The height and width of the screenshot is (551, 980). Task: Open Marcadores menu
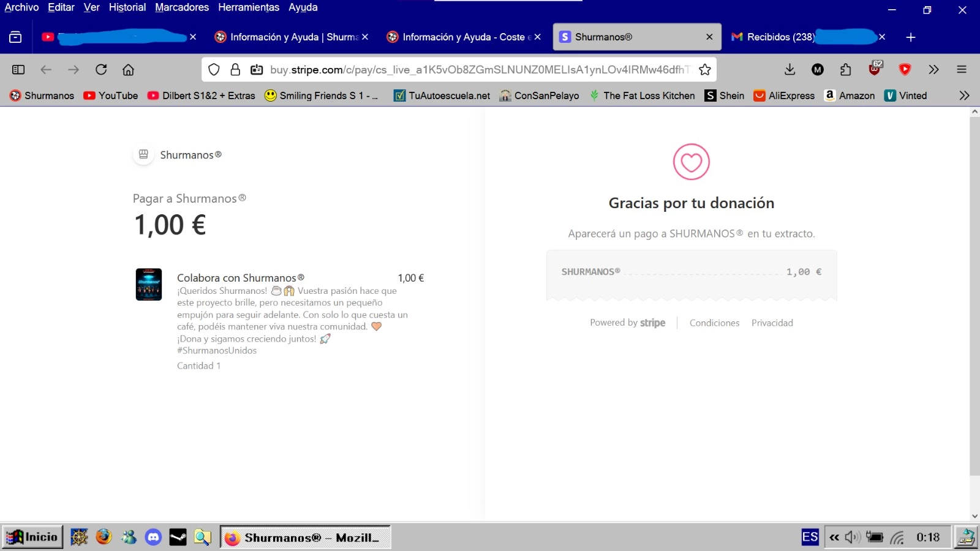pos(182,7)
